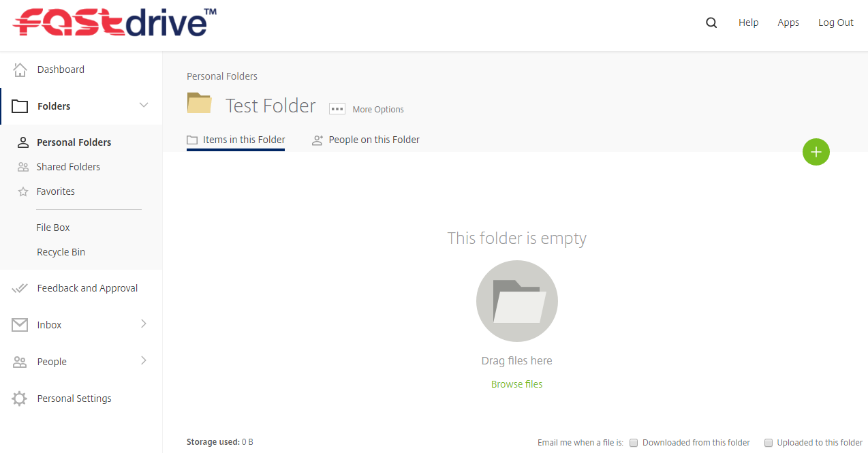Enable email when downloaded from this folder
The image size is (868, 453).
pyautogui.click(x=634, y=443)
